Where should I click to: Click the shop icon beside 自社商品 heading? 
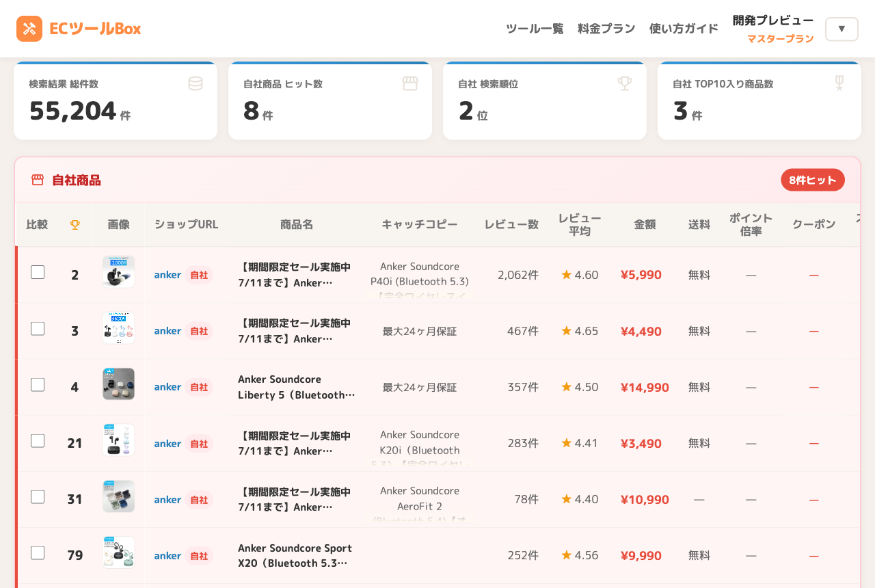point(38,180)
